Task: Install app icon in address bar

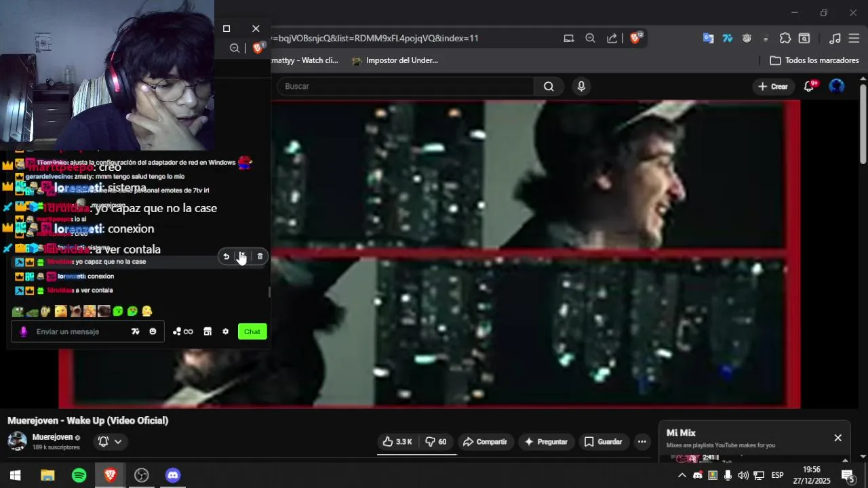Action: (x=569, y=38)
